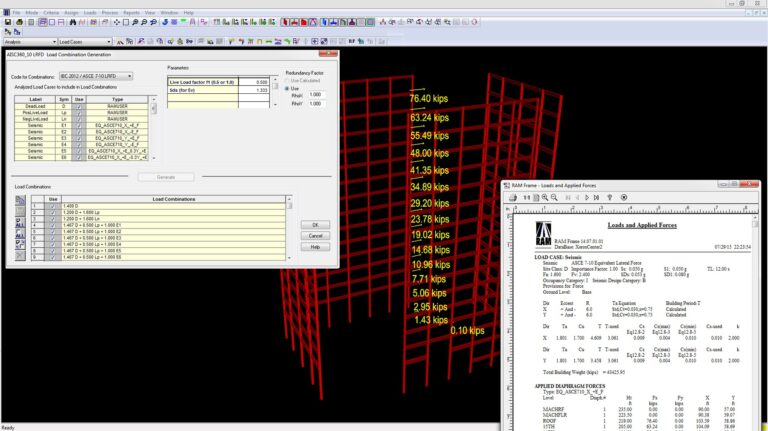Toggle Use checkbox for PosLiveLoad row

click(78, 113)
